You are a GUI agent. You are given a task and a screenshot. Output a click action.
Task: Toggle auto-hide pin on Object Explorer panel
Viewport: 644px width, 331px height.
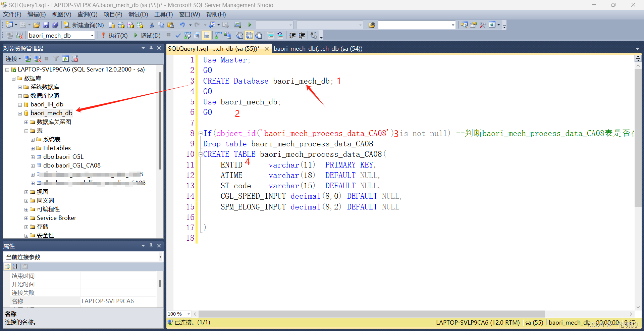pyautogui.click(x=151, y=48)
